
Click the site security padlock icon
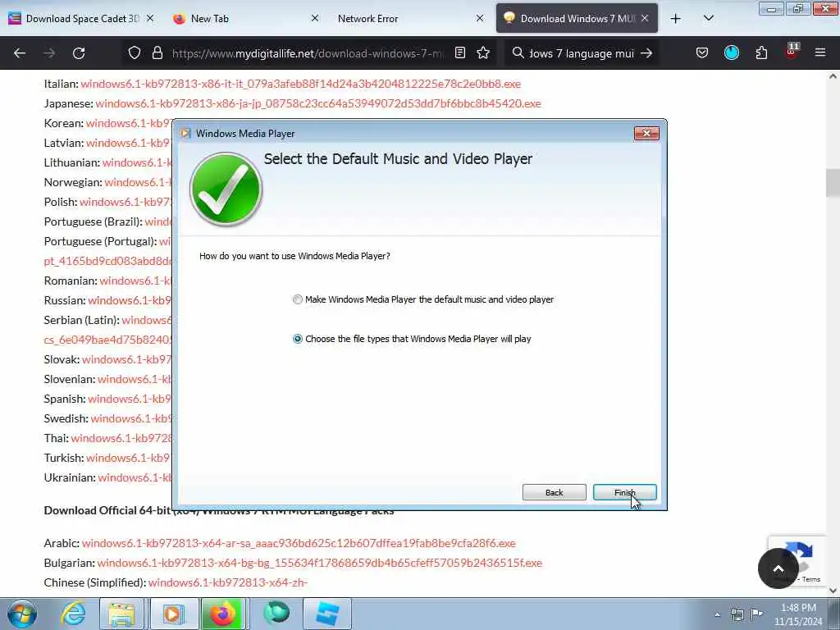[157, 53]
